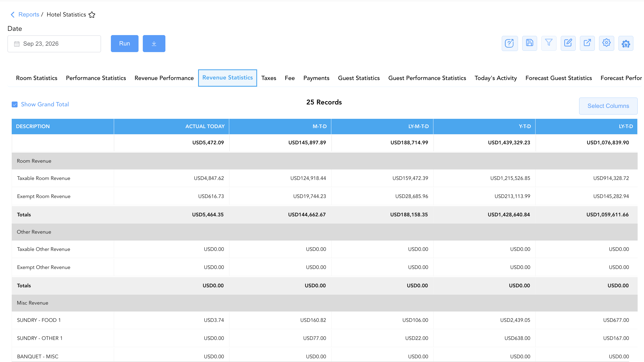Click the LY-M-T-D column header

(382, 127)
